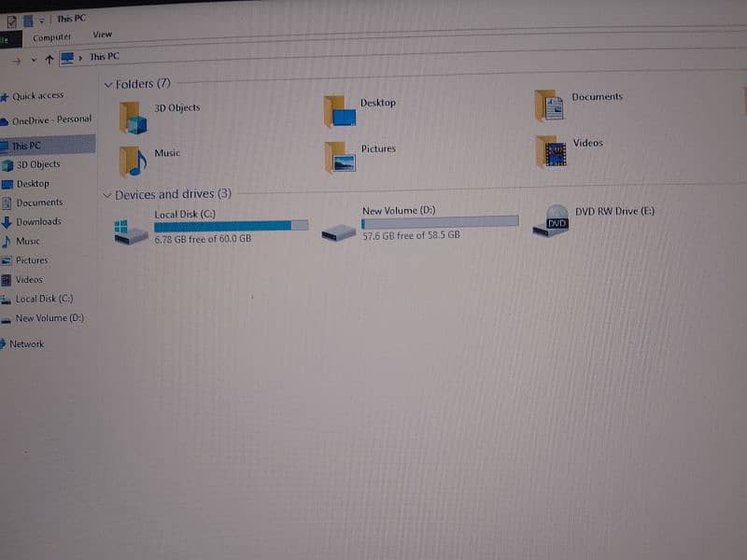Click the Network icon in sidebar

pyautogui.click(x=3, y=343)
